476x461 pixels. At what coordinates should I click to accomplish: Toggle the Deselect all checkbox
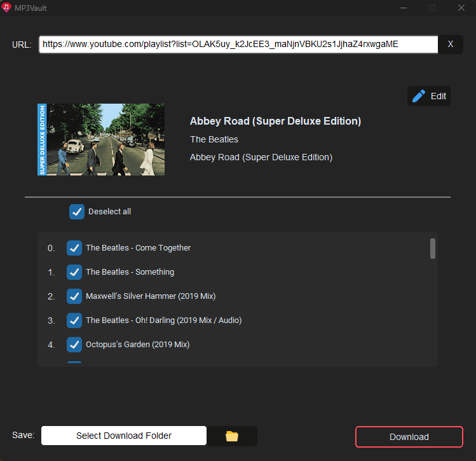(77, 212)
